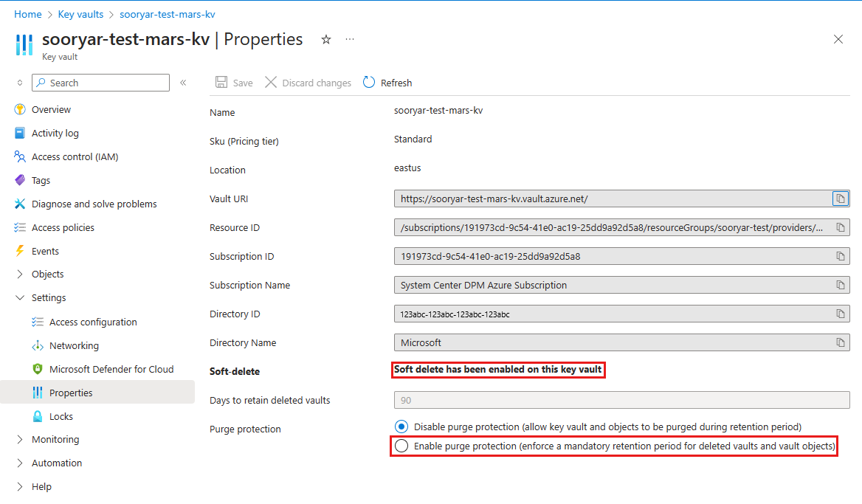Image resolution: width=862 pixels, height=504 pixels.
Task: Copy the Directory ID value
Action: coord(840,314)
